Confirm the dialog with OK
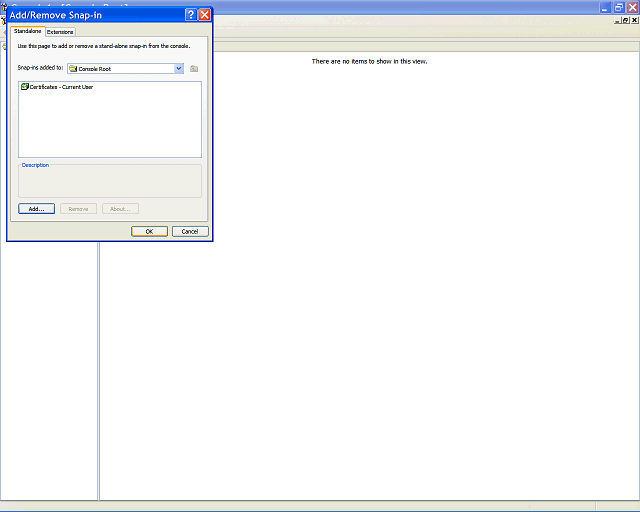The width and height of the screenshot is (640, 512). [149, 232]
